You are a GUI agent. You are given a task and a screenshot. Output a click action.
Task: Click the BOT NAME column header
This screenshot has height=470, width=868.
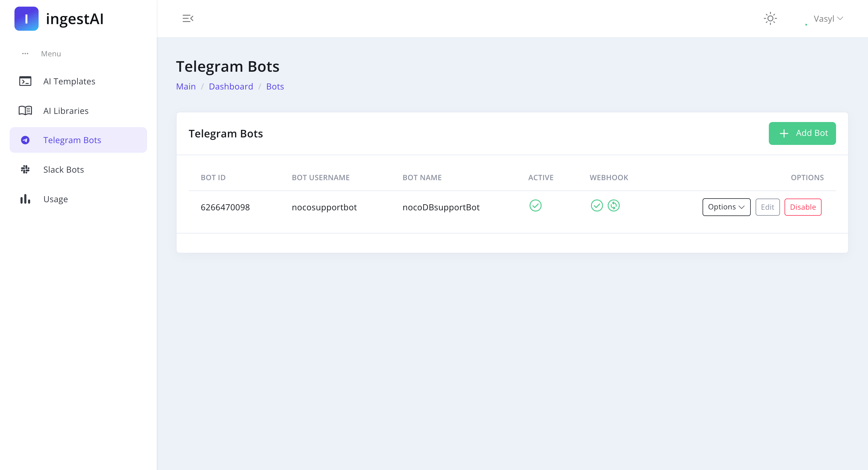point(422,177)
